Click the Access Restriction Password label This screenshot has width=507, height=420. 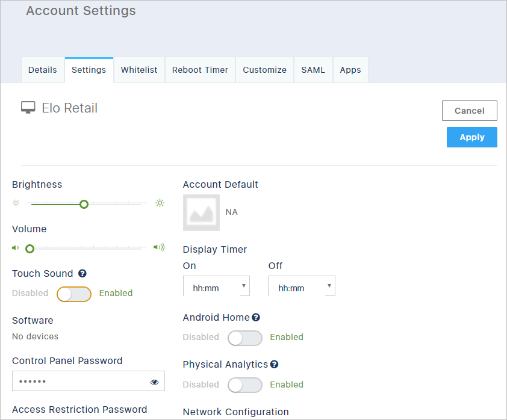coord(79,409)
